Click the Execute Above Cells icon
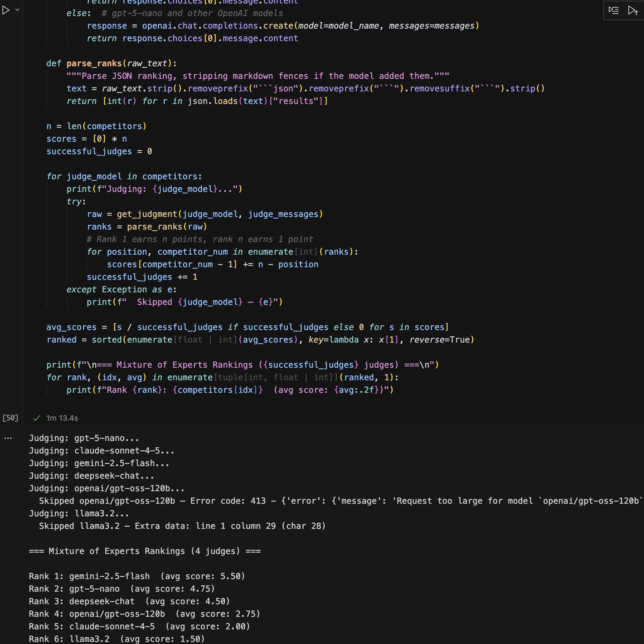Image resolution: width=644 pixels, height=644 pixels. click(x=633, y=10)
